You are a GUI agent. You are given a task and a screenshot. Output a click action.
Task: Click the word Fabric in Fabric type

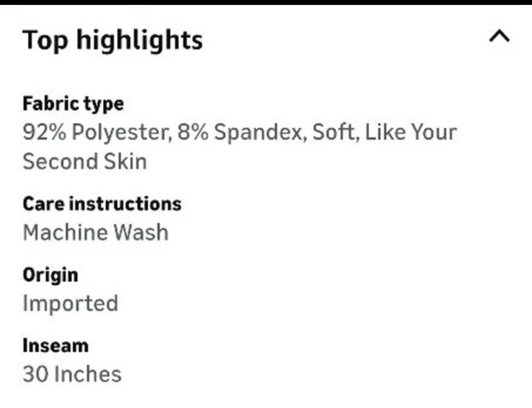50,104
